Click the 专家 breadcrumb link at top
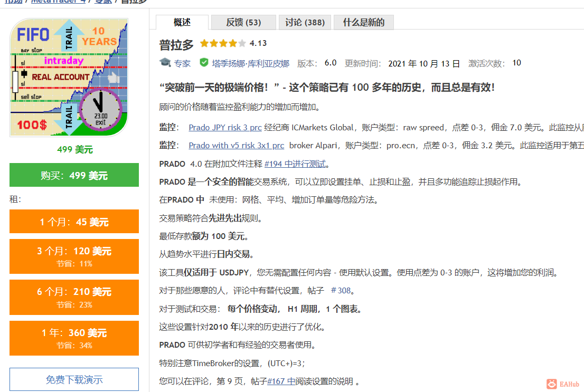This screenshot has width=584, height=392. pyautogui.click(x=103, y=2)
